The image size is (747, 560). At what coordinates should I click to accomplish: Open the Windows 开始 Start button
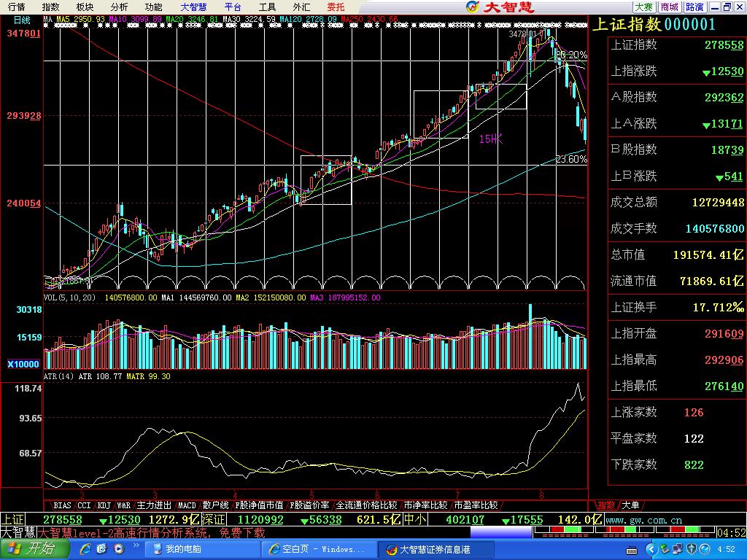pyautogui.click(x=34, y=550)
